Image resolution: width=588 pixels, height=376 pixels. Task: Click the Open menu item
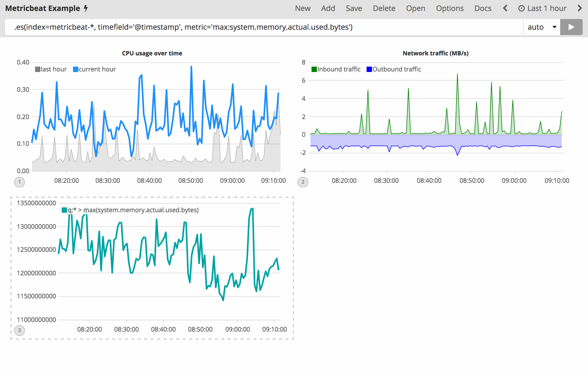[416, 8]
